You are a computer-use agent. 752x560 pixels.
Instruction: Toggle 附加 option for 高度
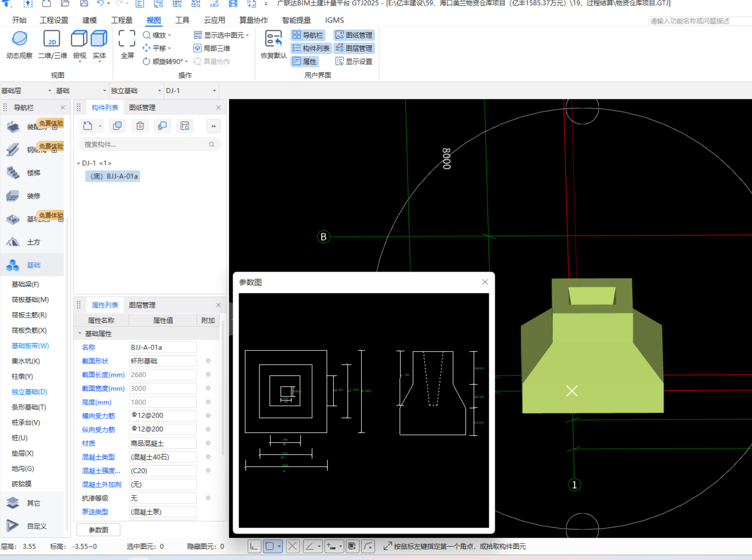click(x=208, y=402)
